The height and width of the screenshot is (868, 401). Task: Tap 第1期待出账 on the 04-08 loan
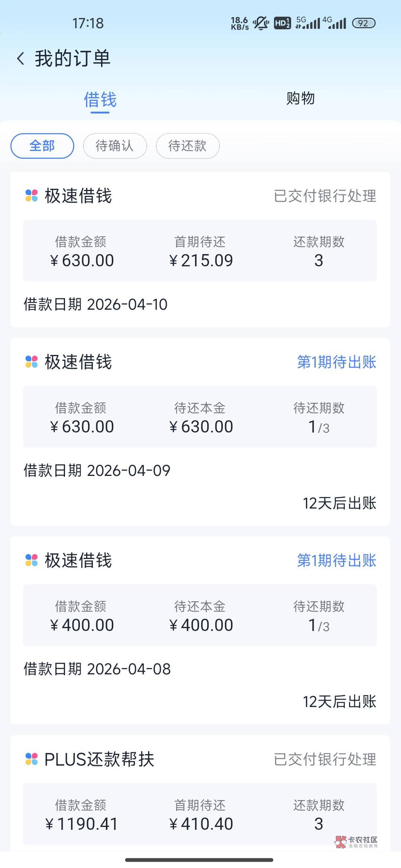pyautogui.click(x=336, y=560)
